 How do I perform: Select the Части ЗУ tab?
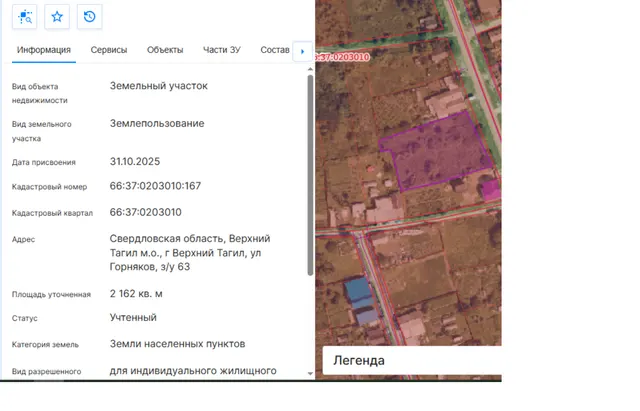(222, 50)
